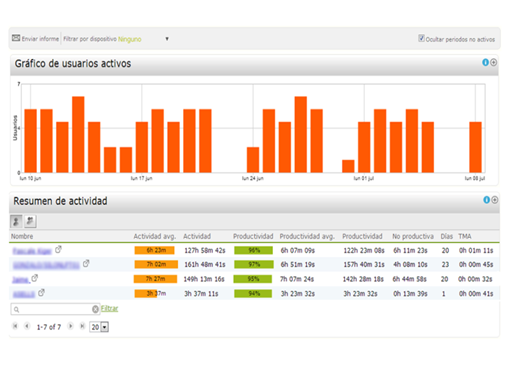Click external link icon in the 3h 37m 11s row
Image resolution: width=512 pixels, height=368 pixels.
click(41, 293)
